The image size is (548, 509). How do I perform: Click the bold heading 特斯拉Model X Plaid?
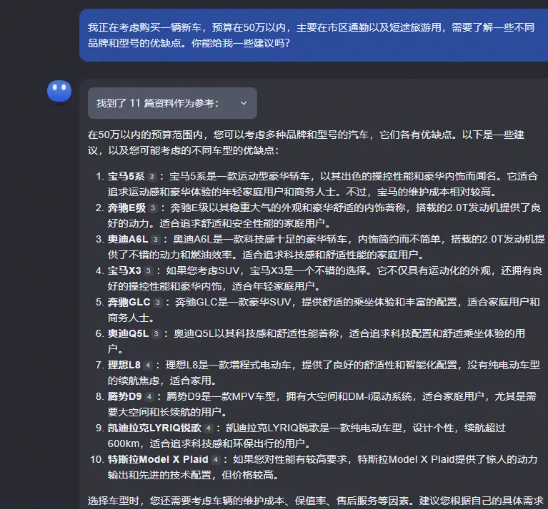tap(158, 460)
